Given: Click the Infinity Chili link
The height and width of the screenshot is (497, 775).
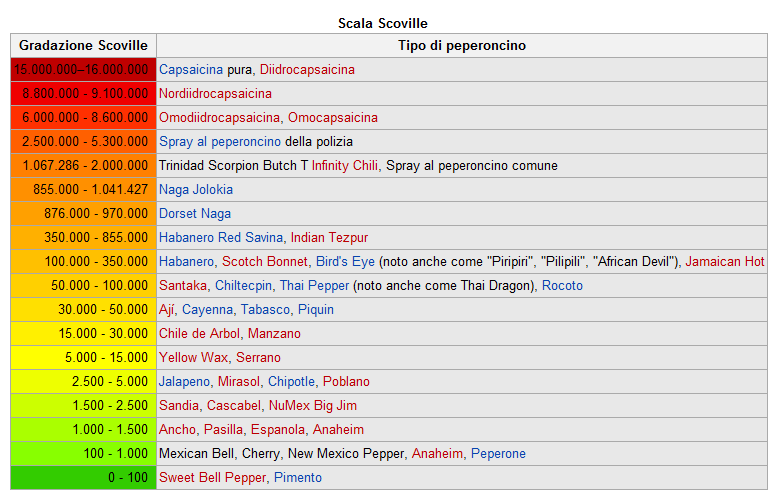Looking at the screenshot, I should point(345,166).
